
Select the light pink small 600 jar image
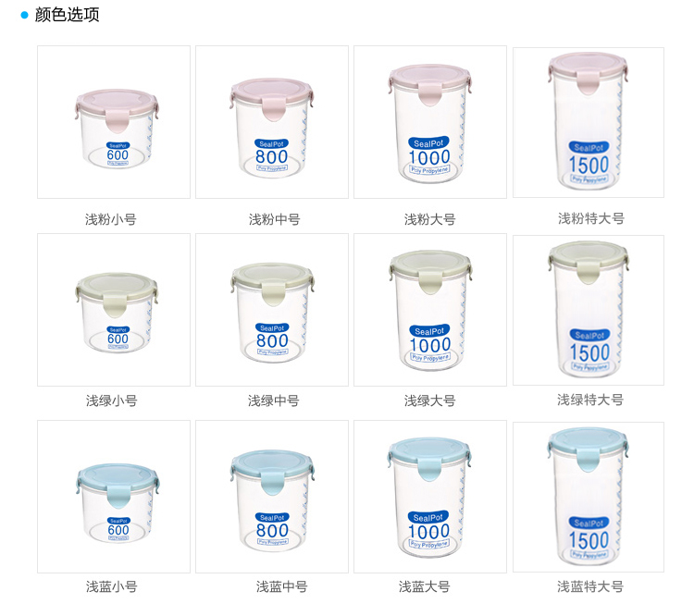click(x=114, y=122)
